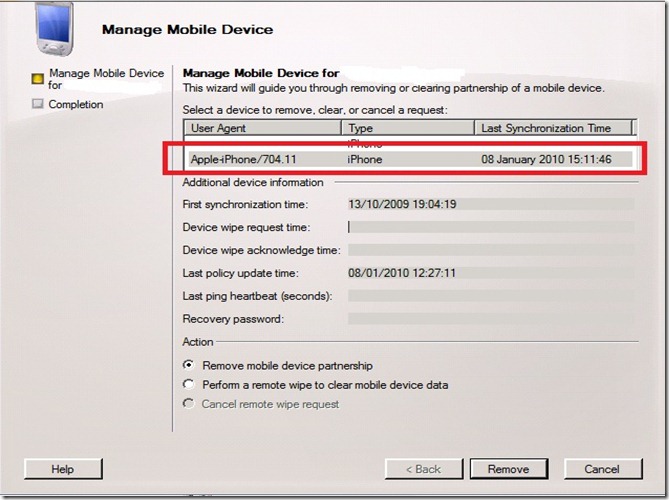Click the Last policy update time value

tap(401, 273)
